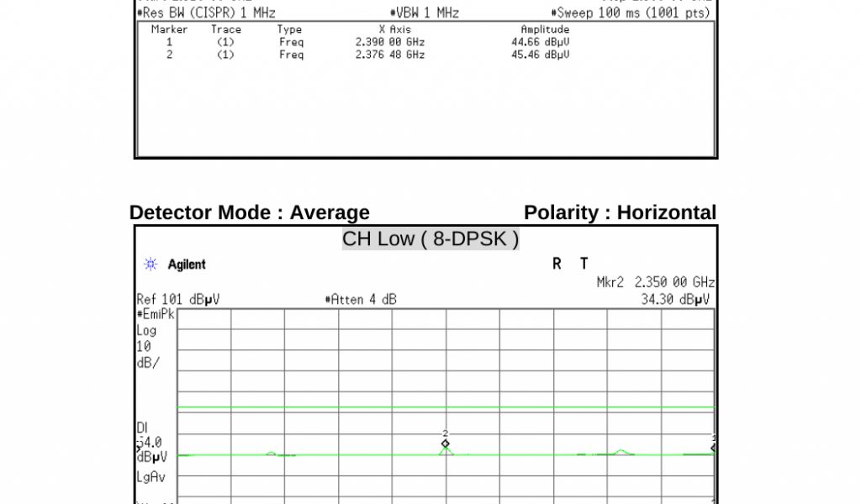Select marker 1 at the right edge of the graph
Screen dimensions: 861x504
coord(713,447)
